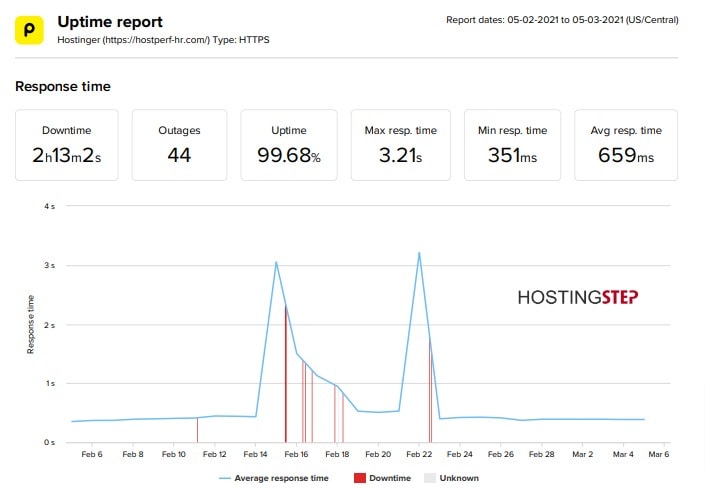Screen dimensions: 705x489
Task: Click the Feb 26 x-axis label
Action: pos(500,454)
